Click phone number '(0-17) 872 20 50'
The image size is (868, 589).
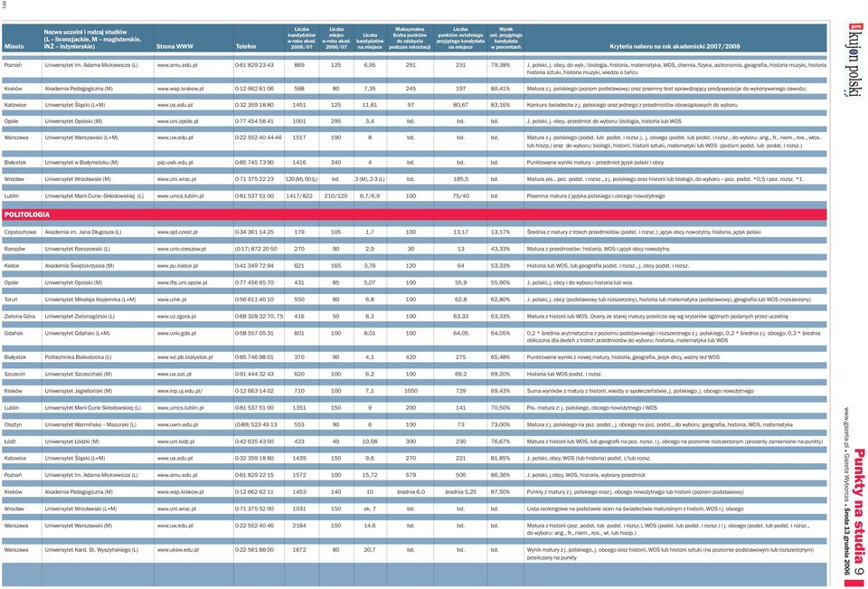[x=256, y=250]
